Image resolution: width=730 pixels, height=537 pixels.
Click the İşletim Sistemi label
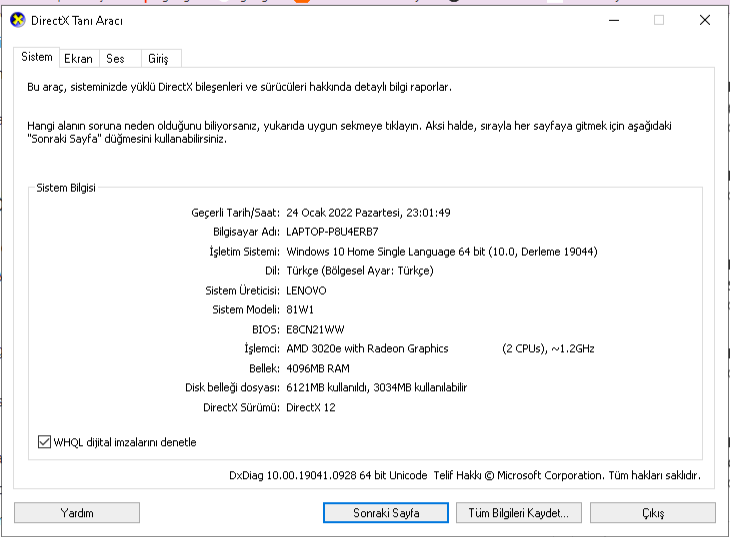244,252
